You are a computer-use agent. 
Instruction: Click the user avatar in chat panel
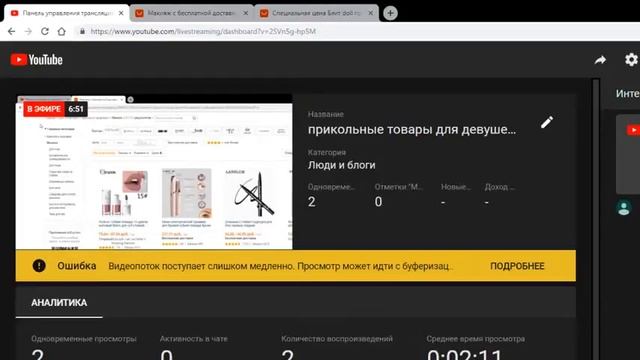(624, 208)
